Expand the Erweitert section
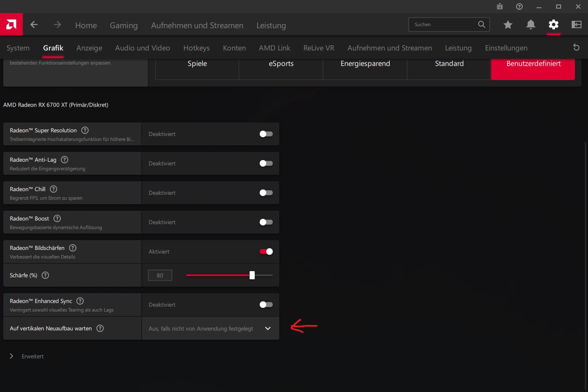The image size is (588, 392). tap(27, 356)
